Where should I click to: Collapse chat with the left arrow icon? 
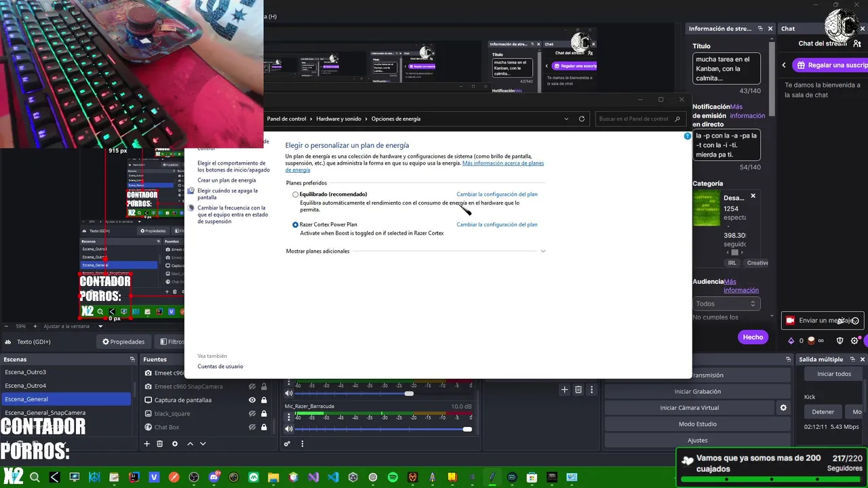click(x=785, y=65)
